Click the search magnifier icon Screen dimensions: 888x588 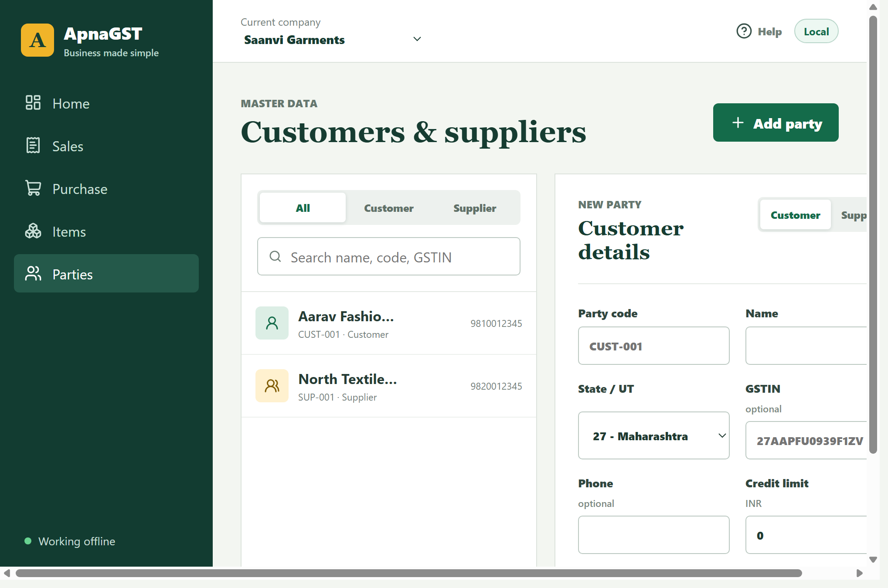tap(275, 256)
